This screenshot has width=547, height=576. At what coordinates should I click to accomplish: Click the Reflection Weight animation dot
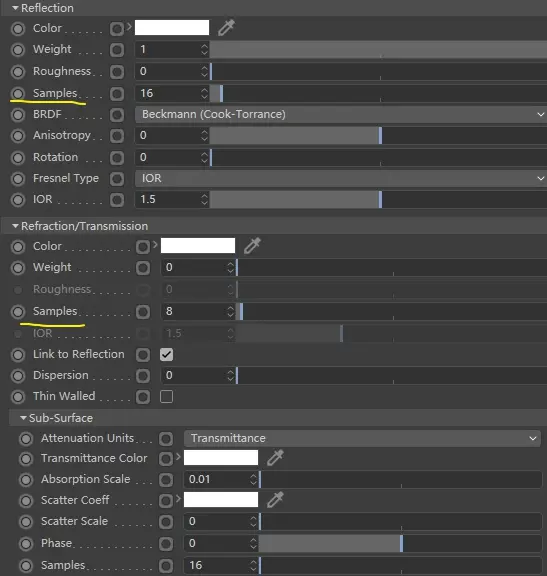click(x=18, y=50)
